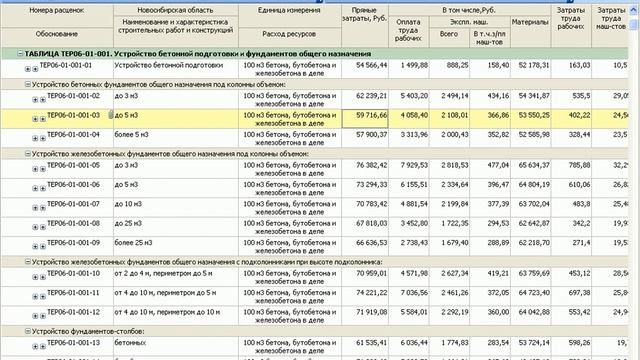640x360 pixels.
Task: Click the right plus icon of TEP06-01-001-09
Action: [42, 247]
